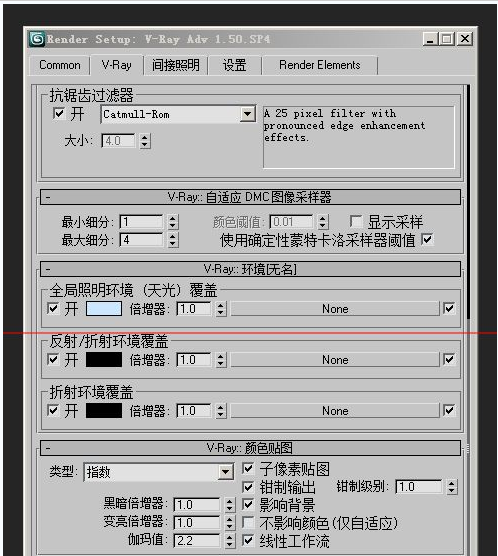Click the 黑暗倍增器 spinner
The width and height of the screenshot is (498, 556).
click(x=229, y=505)
